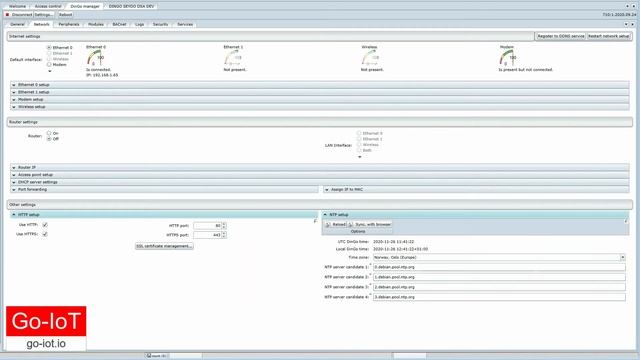
Task: Open the Access control top-level tab
Action: click(48, 6)
